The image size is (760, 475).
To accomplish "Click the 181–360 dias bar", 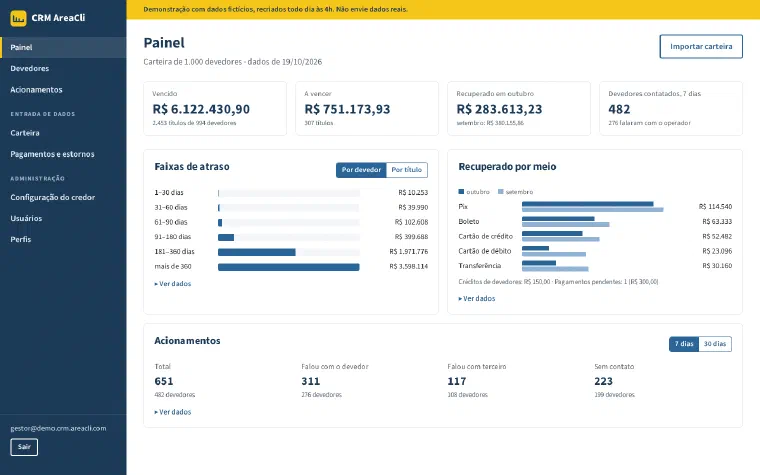I will click(x=256, y=252).
